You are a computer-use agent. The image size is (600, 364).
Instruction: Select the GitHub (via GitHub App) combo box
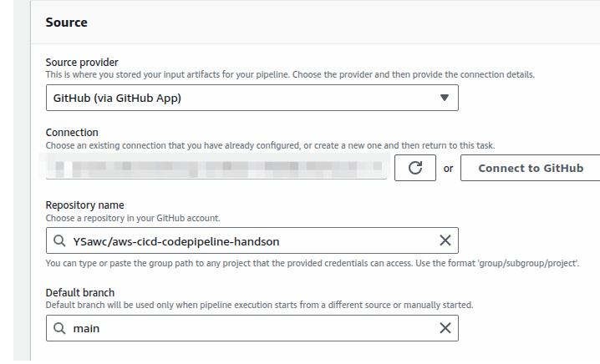coord(242,98)
